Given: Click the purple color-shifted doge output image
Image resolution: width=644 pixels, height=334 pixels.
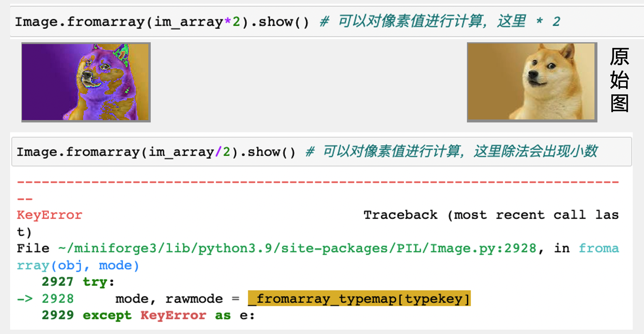Looking at the screenshot, I should pyautogui.click(x=86, y=82).
